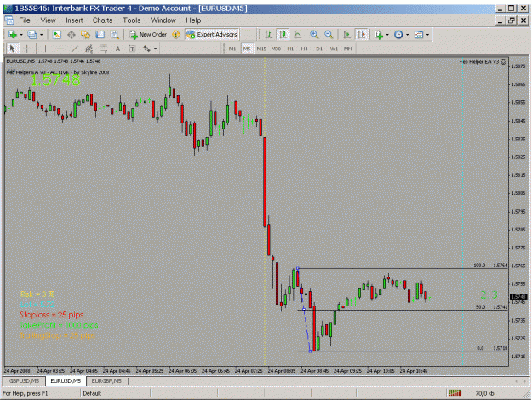Click the yellow MetaEditor diamond icon

[176, 35]
